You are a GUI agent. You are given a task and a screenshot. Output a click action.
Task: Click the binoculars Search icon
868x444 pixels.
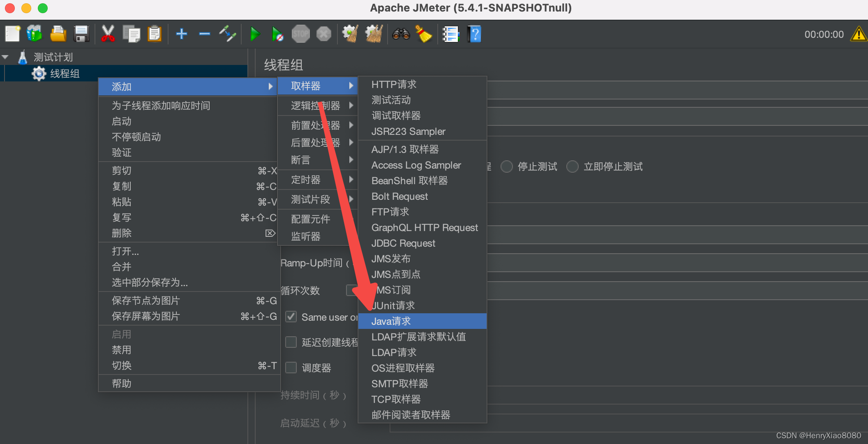(401, 34)
